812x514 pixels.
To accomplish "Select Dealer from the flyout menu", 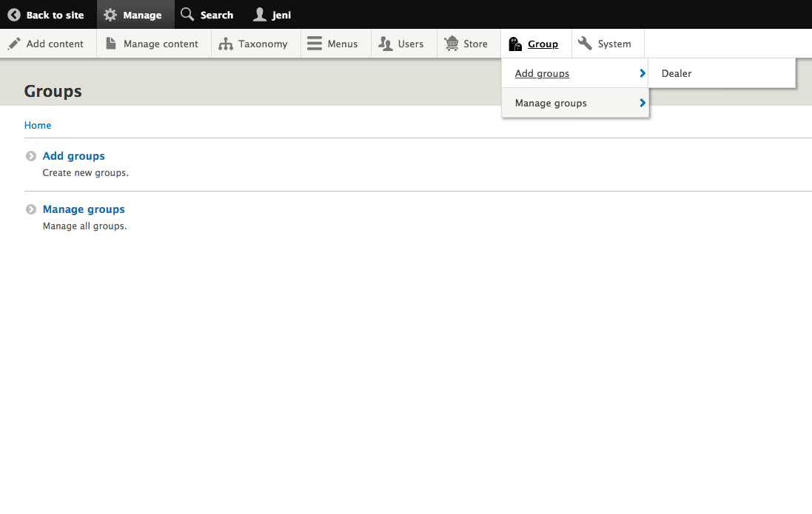I will 676,73.
